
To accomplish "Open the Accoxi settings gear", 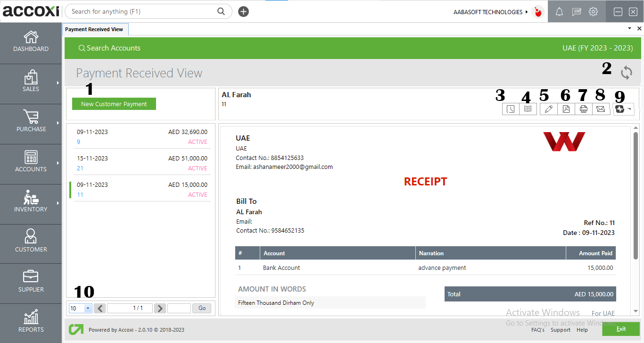I will coord(593,11).
